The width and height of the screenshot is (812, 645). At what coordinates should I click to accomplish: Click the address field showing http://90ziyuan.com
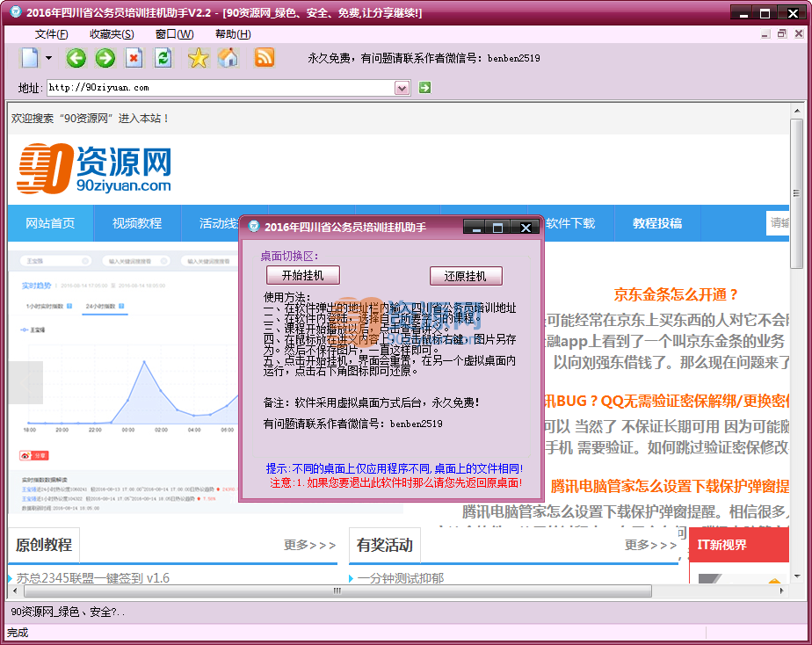pos(221,88)
